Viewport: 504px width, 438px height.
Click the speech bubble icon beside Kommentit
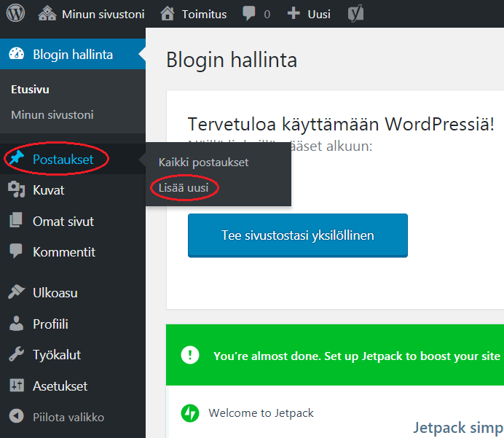pyautogui.click(x=16, y=251)
